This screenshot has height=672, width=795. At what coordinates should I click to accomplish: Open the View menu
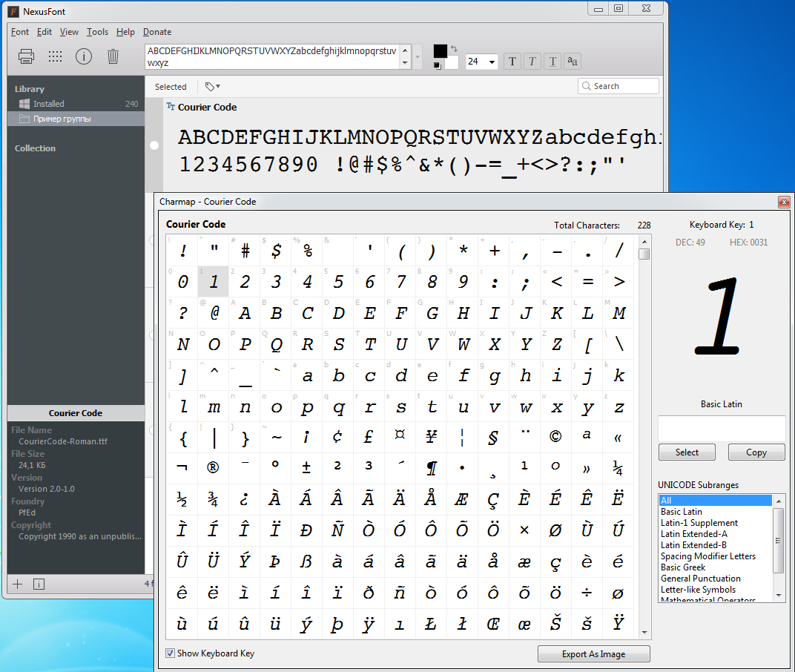coord(69,31)
